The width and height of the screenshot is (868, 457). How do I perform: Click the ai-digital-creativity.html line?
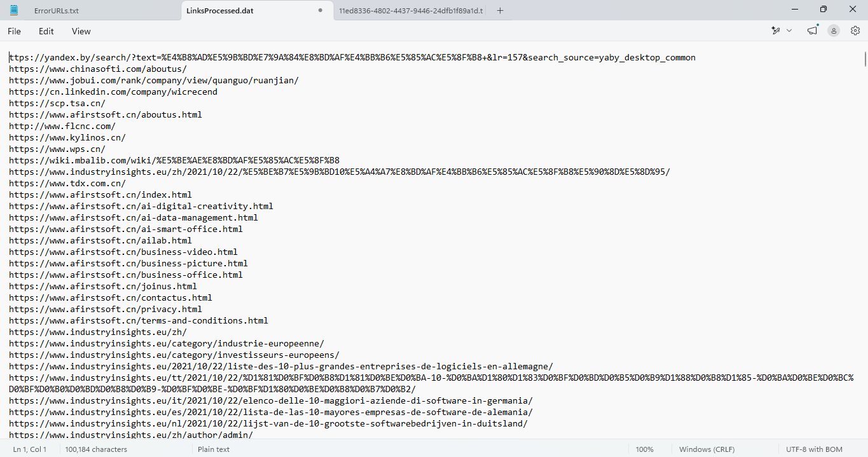141,206
